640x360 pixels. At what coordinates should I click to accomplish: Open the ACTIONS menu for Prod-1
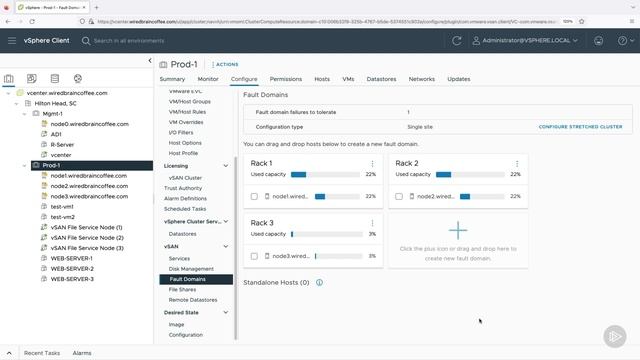click(225, 64)
